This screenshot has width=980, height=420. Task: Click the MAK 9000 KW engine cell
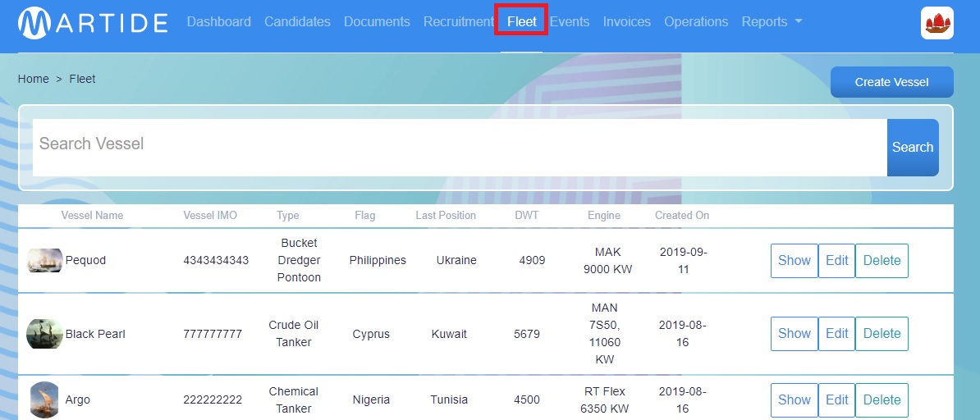607,261
